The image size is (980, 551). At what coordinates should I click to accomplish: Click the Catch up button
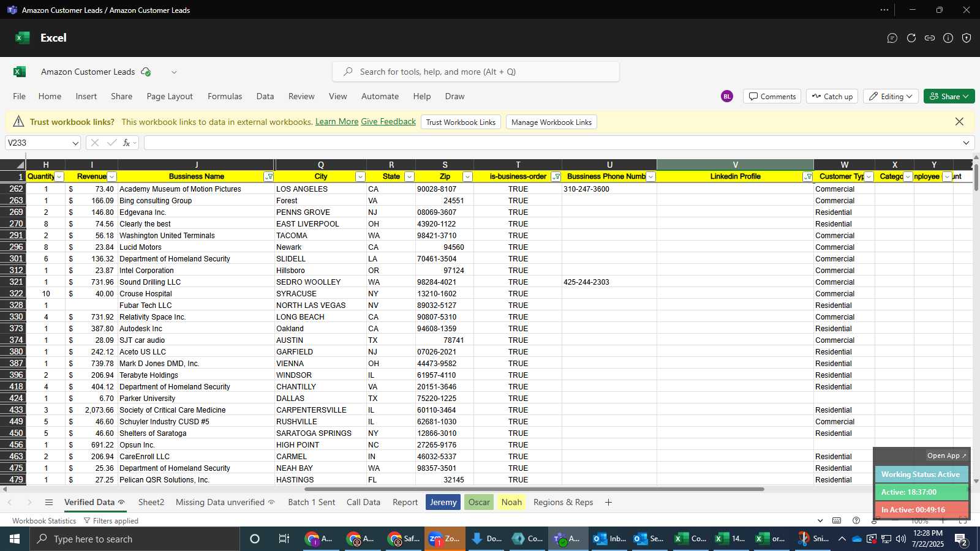click(x=832, y=96)
